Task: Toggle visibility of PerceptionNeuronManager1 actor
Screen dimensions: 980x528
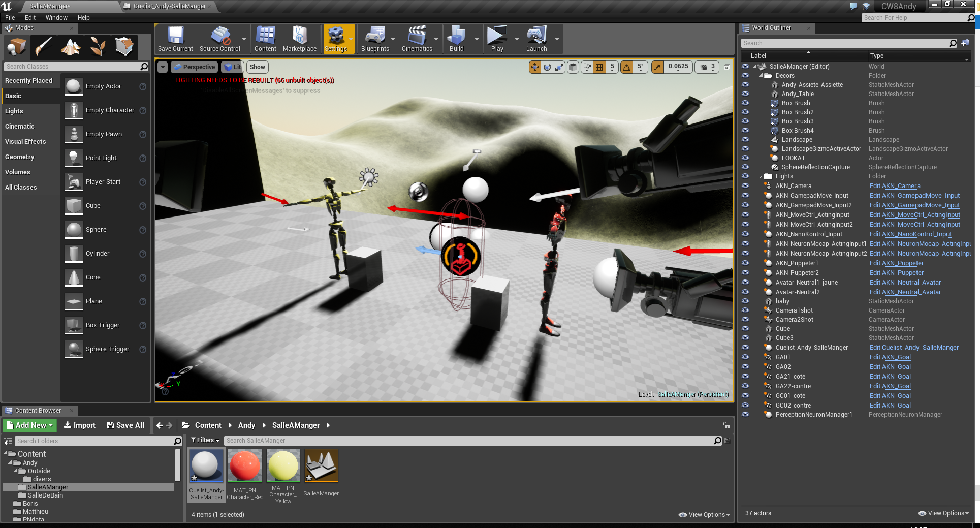Action: 745,415
